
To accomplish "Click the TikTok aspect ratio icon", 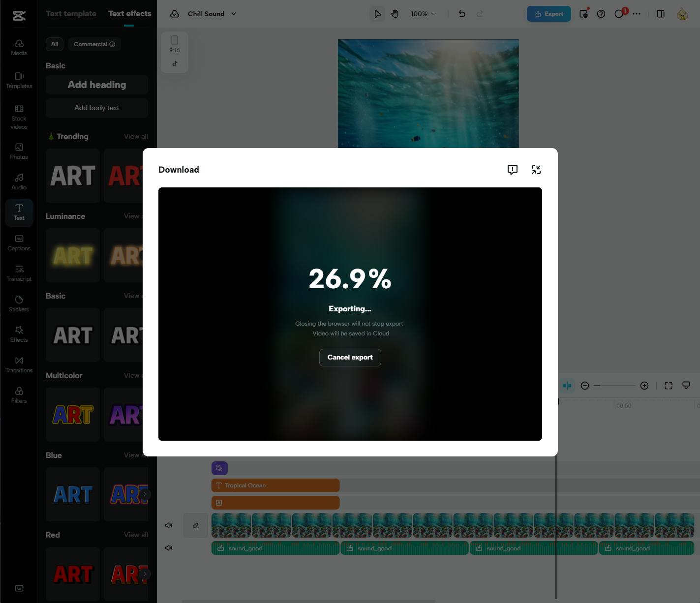I will (x=175, y=64).
